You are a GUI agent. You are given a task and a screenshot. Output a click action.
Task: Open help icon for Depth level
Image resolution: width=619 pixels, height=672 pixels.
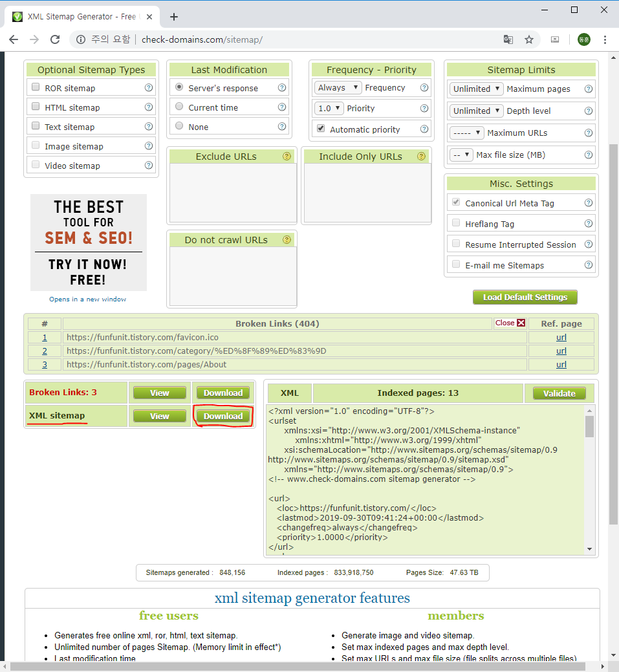589,111
